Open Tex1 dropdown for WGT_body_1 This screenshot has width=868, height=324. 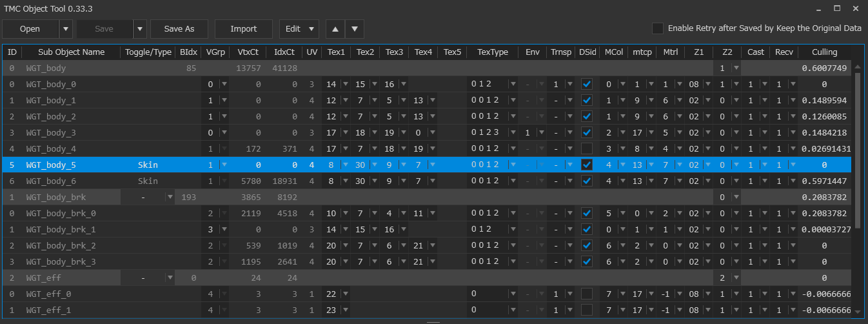(344, 100)
